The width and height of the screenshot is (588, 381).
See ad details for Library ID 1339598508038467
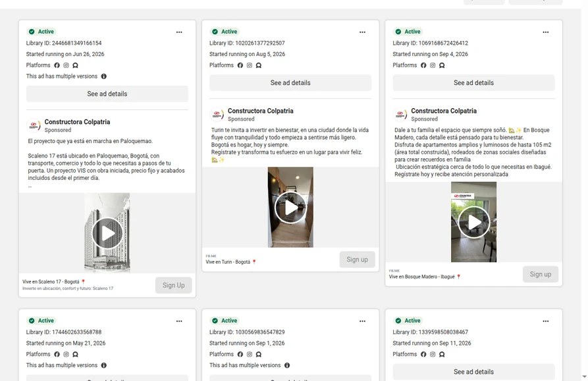click(473, 372)
